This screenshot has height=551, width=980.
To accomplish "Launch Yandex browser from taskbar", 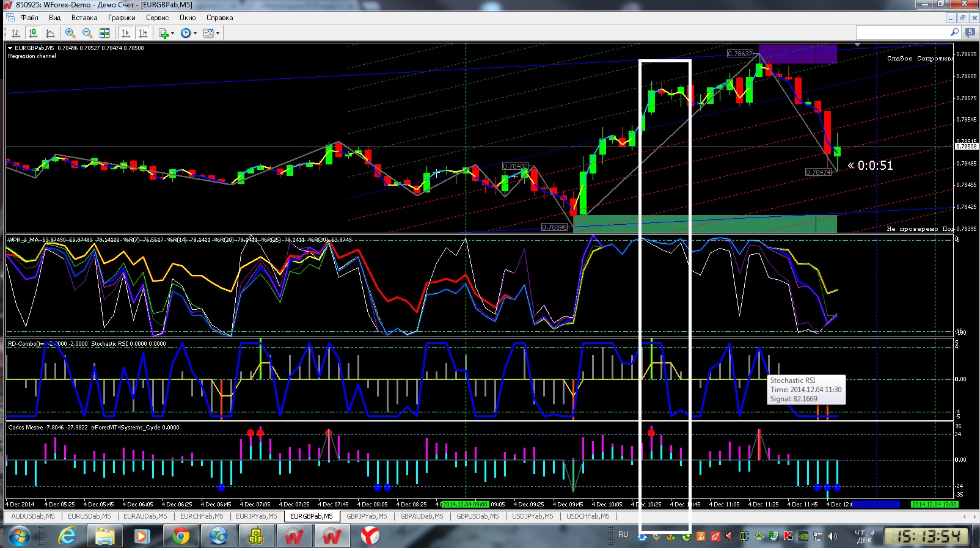I will [370, 536].
